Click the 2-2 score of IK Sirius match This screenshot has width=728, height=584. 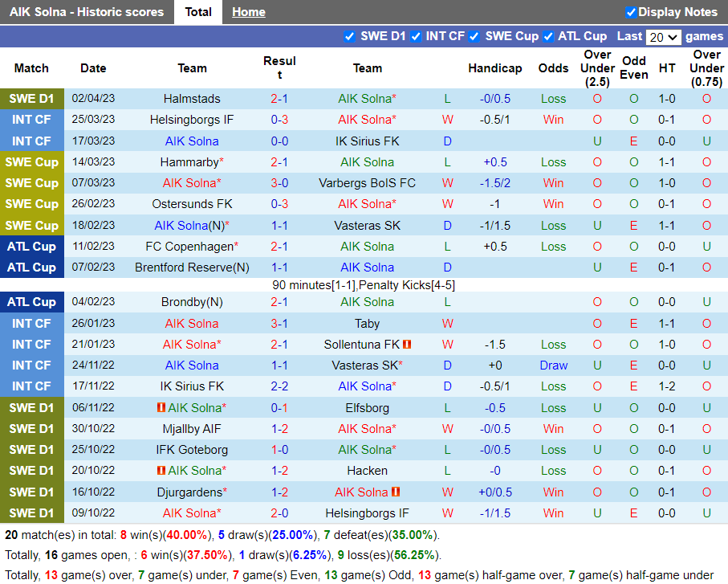point(279,386)
